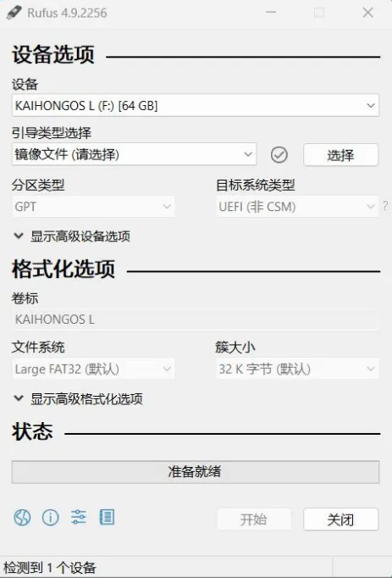The height and width of the screenshot is (578, 392).
Task: Click the question mark help hint
Action: (x=385, y=206)
